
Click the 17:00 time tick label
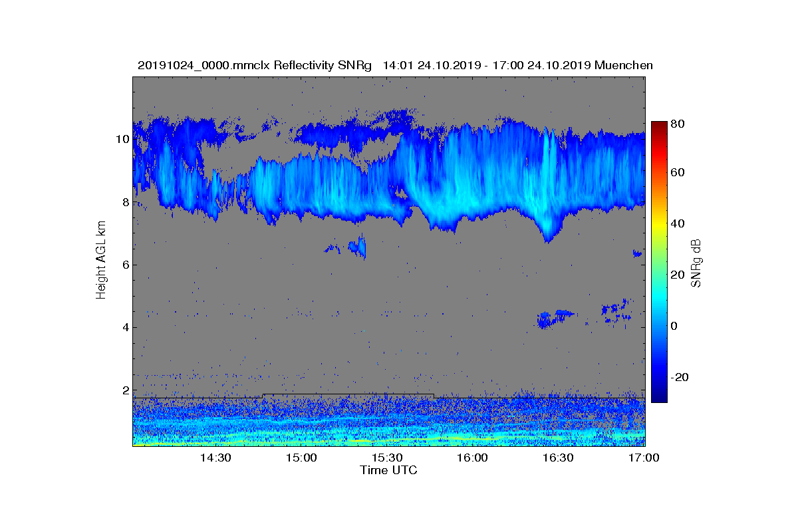644,458
